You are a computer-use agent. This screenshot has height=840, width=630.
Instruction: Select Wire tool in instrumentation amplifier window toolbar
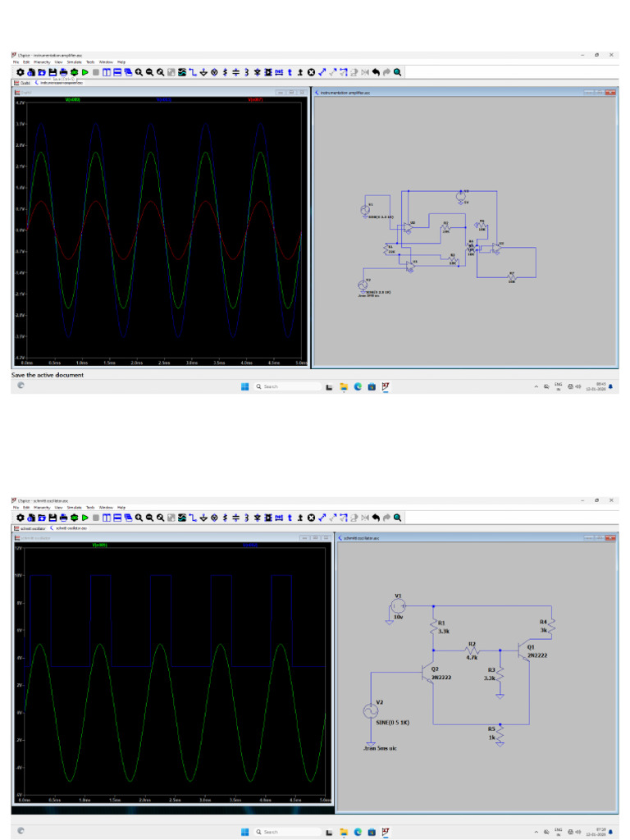click(x=193, y=72)
